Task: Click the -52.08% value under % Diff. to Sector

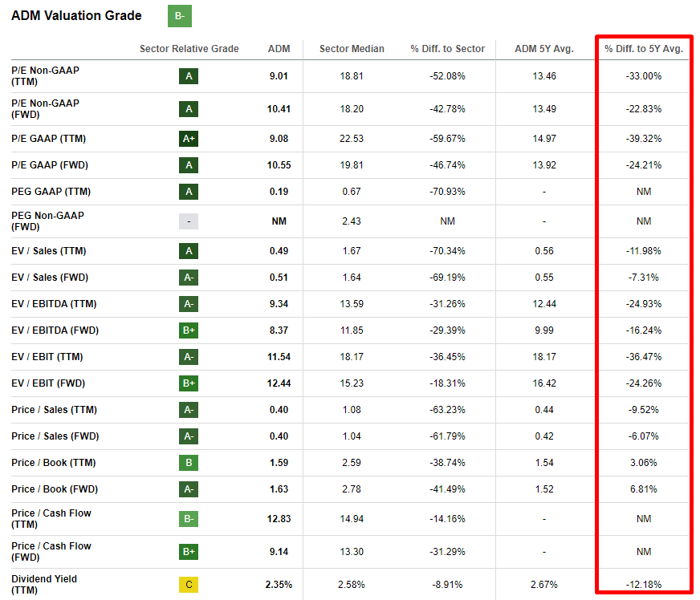Action: pyautogui.click(x=447, y=76)
